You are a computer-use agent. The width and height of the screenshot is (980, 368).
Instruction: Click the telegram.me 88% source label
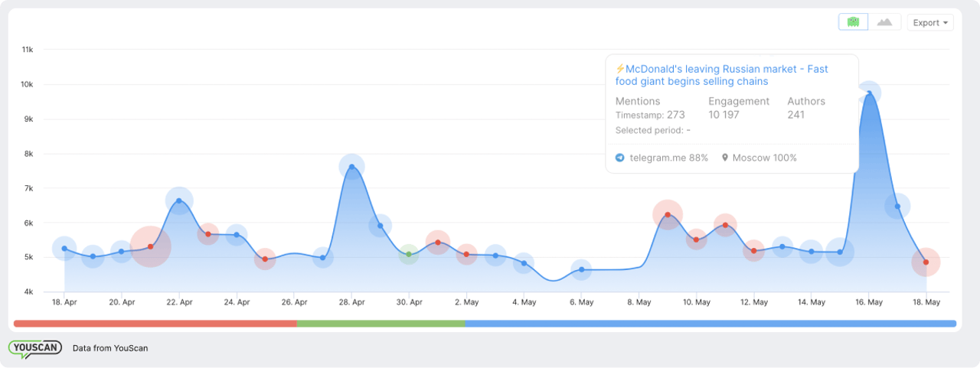[x=668, y=158]
